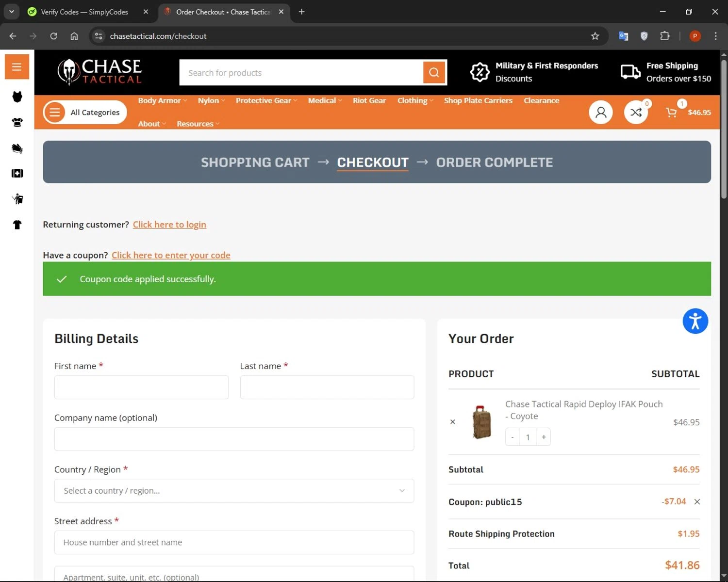Go back to the previous page
Image resolution: width=728 pixels, height=582 pixels.
(x=13, y=36)
